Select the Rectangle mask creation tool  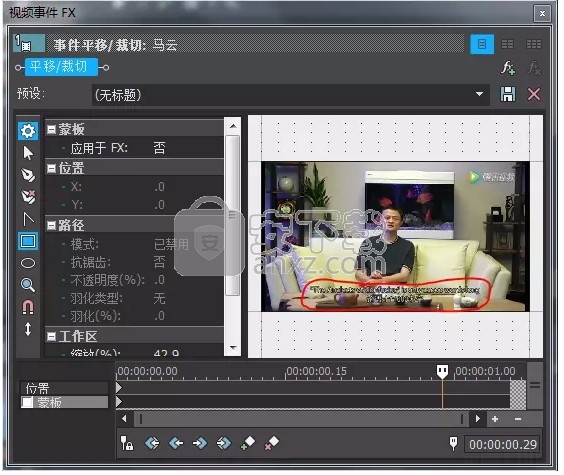point(28,241)
